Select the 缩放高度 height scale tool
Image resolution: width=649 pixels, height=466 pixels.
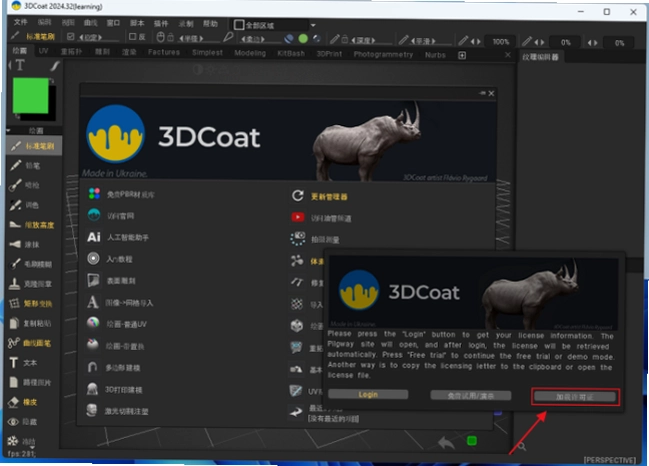pos(32,225)
